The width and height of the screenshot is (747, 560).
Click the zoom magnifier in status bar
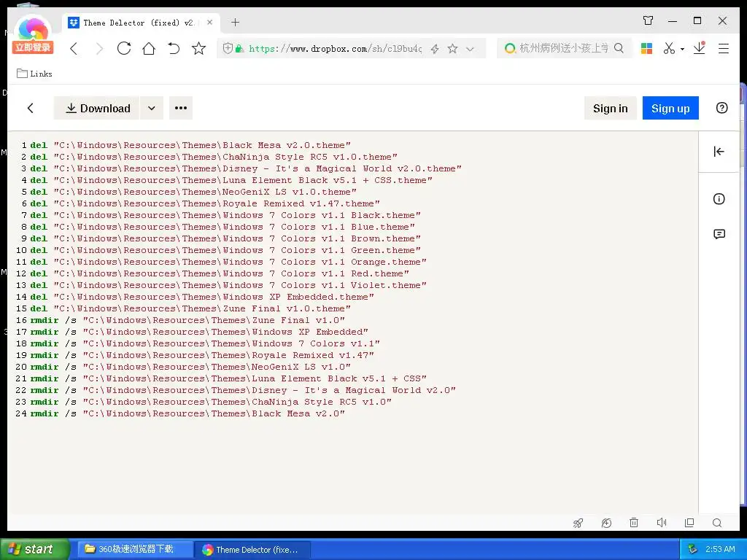(717, 522)
